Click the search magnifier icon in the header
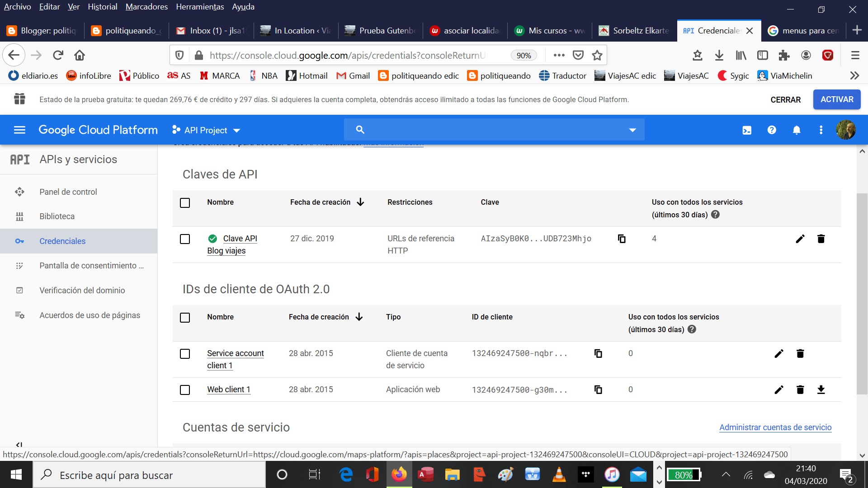Image resolution: width=868 pixels, height=488 pixels. click(x=360, y=130)
